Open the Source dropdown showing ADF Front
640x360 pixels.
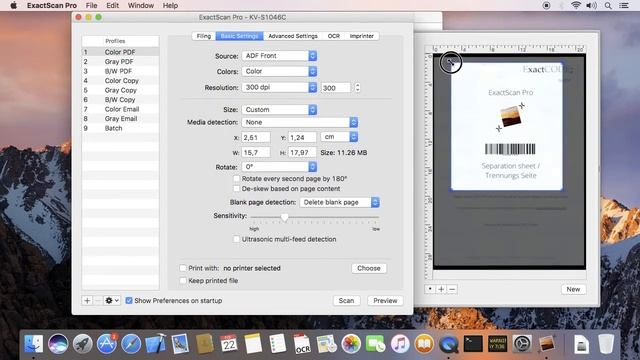point(279,56)
